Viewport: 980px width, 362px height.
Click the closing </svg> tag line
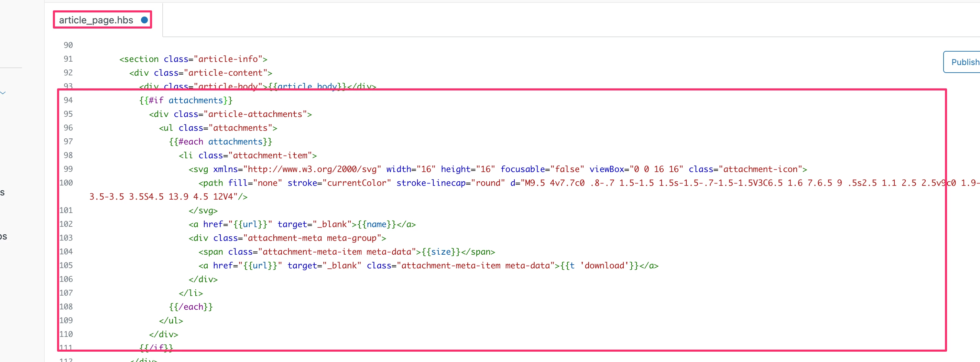coord(203,211)
